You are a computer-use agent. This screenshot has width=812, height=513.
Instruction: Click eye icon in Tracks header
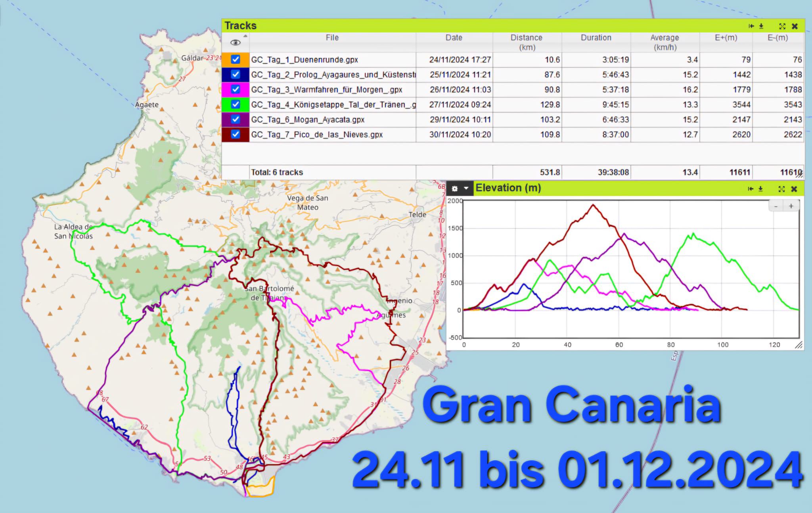[x=235, y=42]
